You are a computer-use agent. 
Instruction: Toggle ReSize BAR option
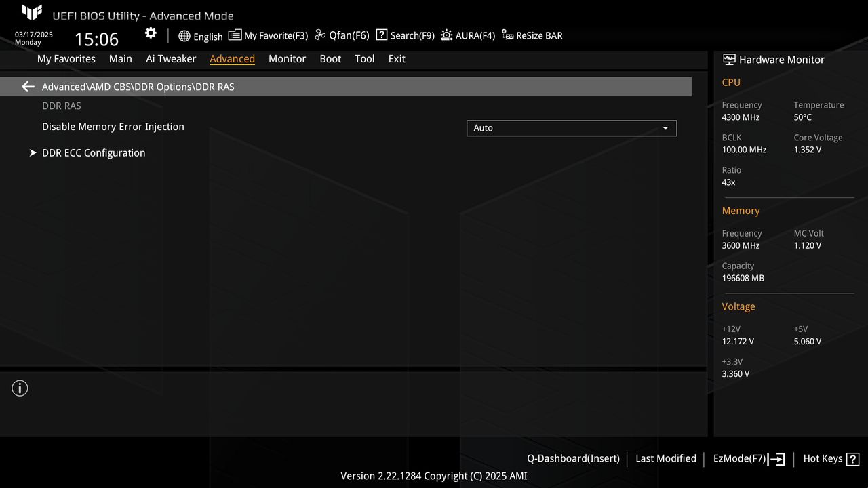pos(539,36)
